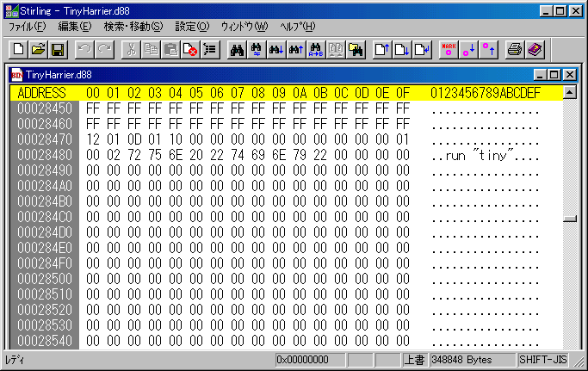Click the Stirling application icon in the title bar
Screen dimensions: 588x371
(12, 11)
